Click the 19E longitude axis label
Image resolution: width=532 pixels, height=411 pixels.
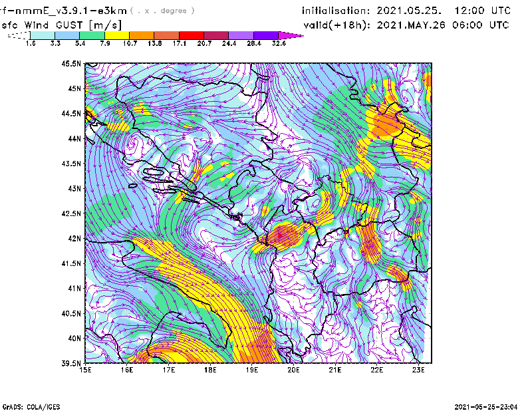coord(252,370)
